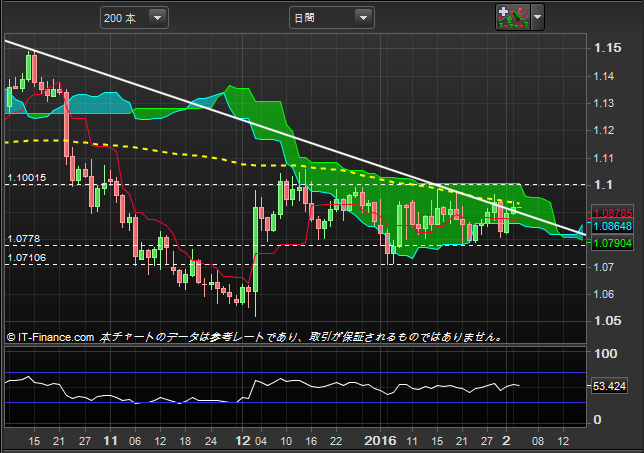This screenshot has width=644, height=453.
Task: Click the 1.08648 cyan price label
Action: [612, 226]
